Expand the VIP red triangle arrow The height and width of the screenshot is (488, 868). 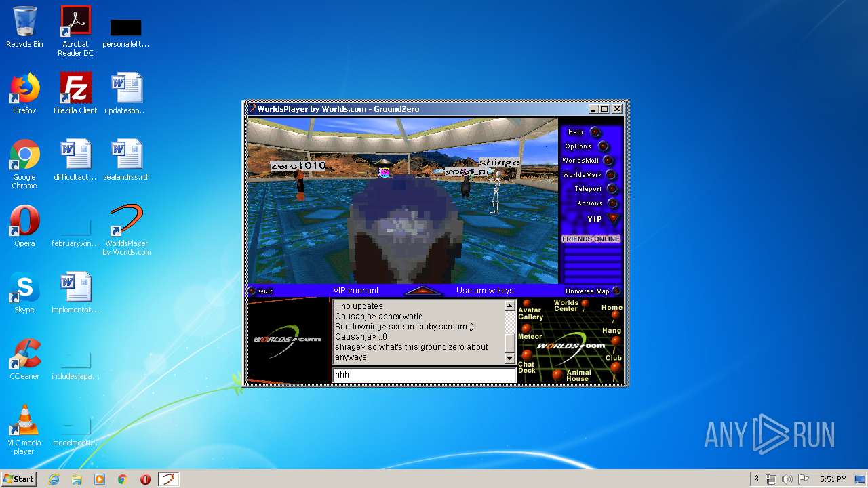click(614, 219)
